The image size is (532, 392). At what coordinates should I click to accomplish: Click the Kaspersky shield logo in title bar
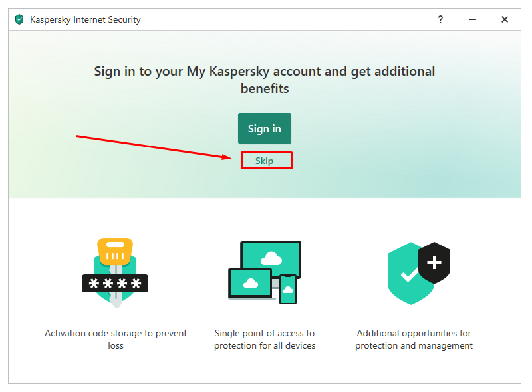(19, 19)
